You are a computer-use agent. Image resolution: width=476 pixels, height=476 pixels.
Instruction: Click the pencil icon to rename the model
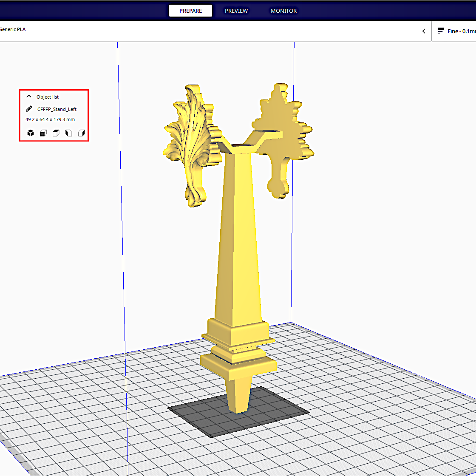coord(29,108)
